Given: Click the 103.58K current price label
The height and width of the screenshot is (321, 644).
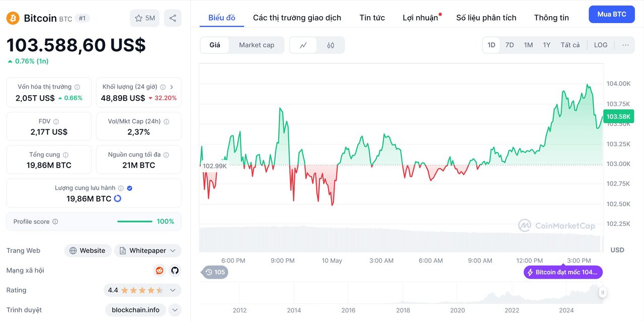Looking at the screenshot, I should pyautogui.click(x=618, y=117).
